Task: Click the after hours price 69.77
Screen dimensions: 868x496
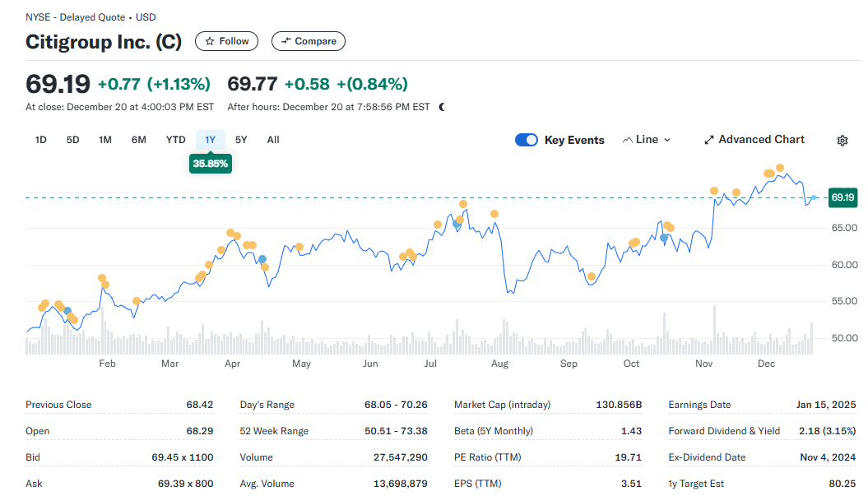Action: (x=253, y=84)
